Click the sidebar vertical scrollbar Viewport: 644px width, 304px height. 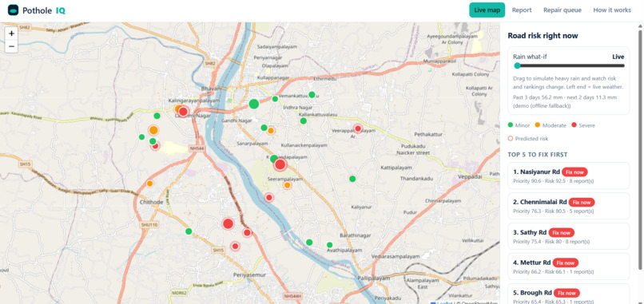click(639, 150)
